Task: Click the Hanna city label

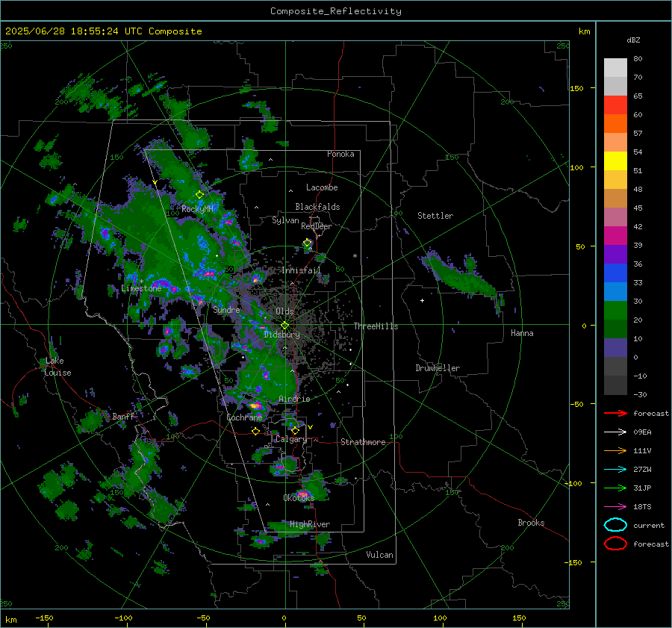Action: 522,333
